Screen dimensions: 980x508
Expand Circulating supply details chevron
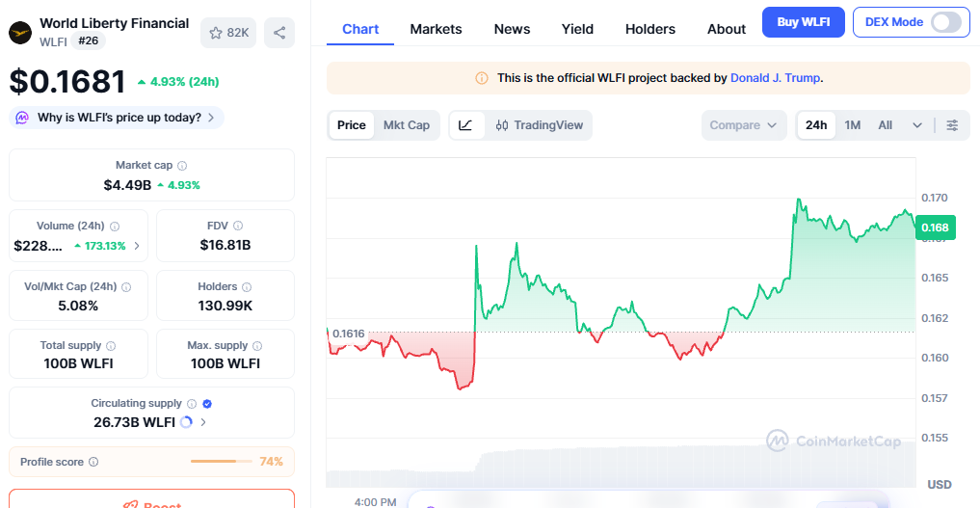click(x=203, y=422)
